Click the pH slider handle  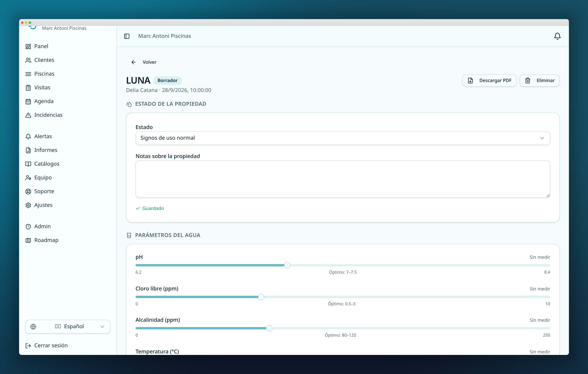point(287,265)
